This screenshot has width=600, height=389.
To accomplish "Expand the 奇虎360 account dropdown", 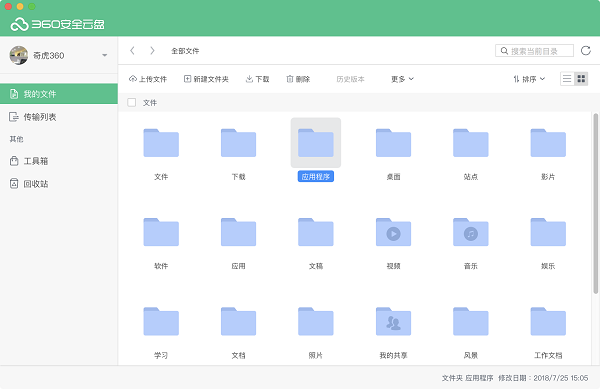I will point(104,55).
